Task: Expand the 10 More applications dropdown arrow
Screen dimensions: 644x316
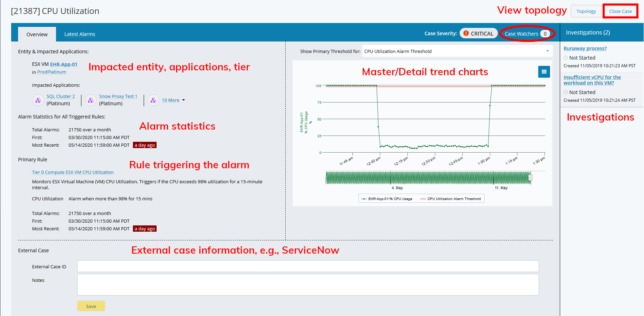Action: [184, 100]
